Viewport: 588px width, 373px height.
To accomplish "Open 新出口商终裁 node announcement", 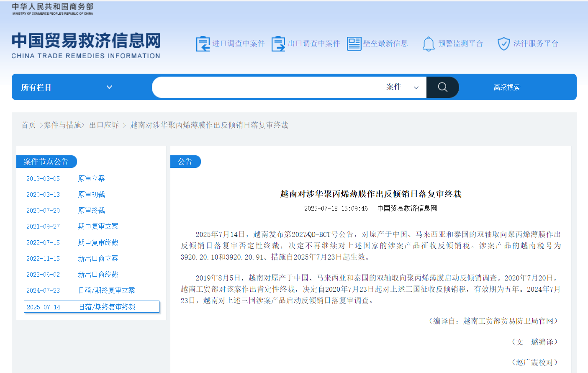I will coord(98,275).
